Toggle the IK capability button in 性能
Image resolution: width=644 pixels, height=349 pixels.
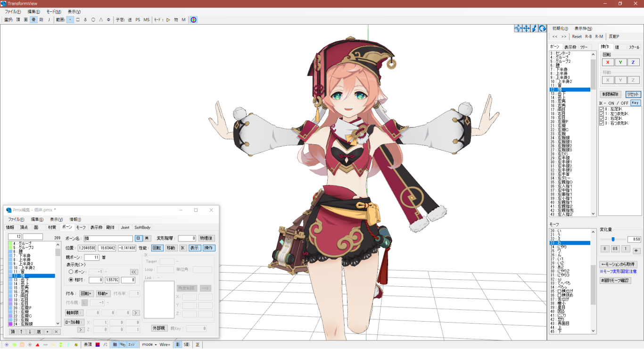tap(183, 248)
